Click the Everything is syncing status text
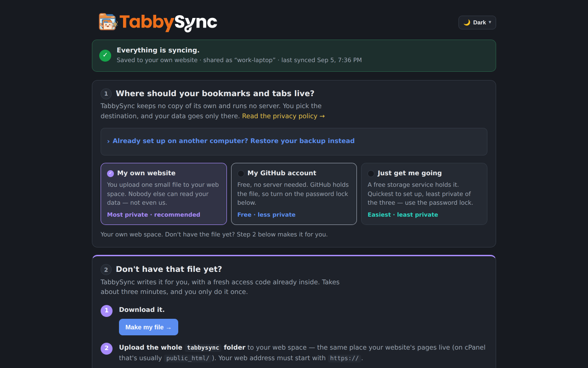 pyautogui.click(x=158, y=50)
